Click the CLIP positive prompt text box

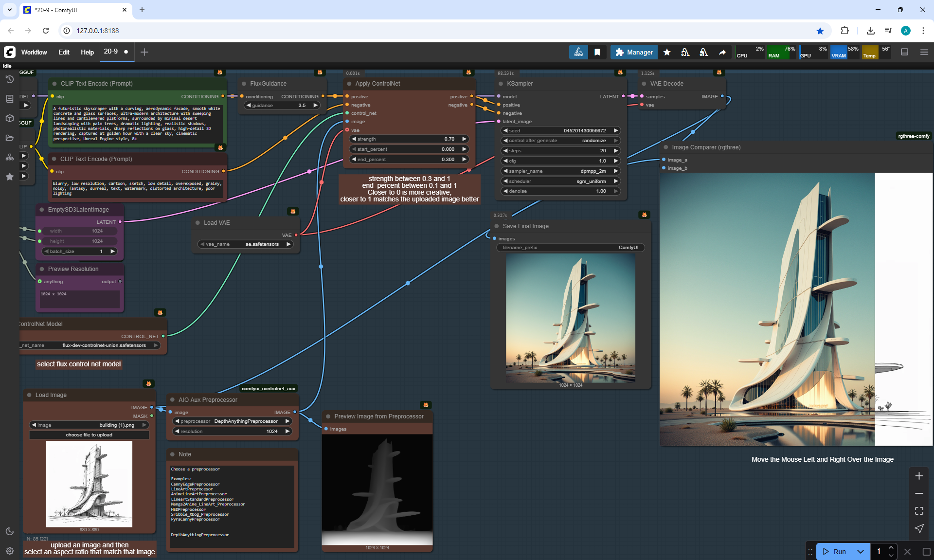click(x=137, y=124)
